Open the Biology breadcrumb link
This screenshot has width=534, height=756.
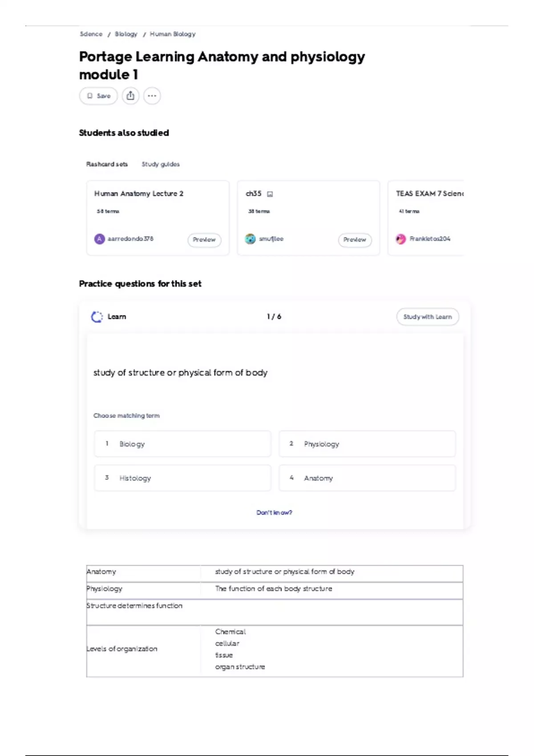[x=126, y=34]
